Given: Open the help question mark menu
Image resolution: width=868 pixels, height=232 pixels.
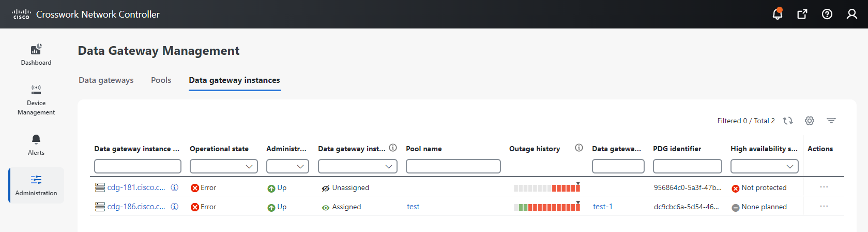Looking at the screenshot, I should pos(827,14).
